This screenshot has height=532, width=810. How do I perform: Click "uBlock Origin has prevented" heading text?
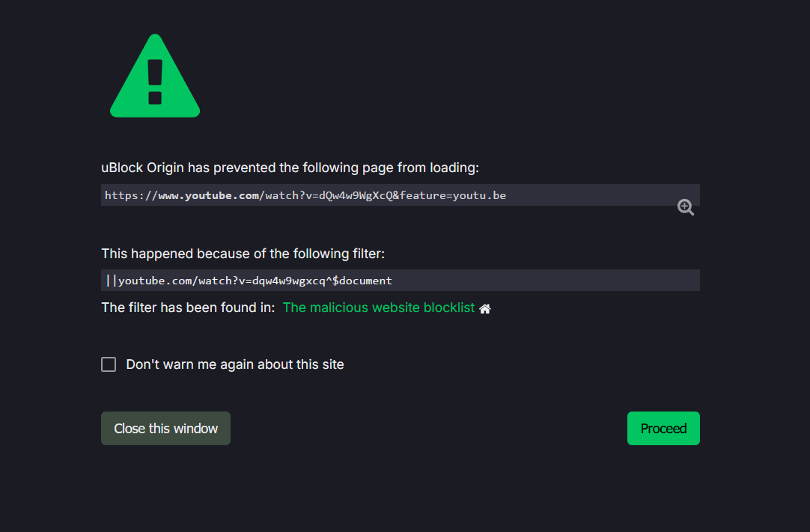tap(290, 168)
